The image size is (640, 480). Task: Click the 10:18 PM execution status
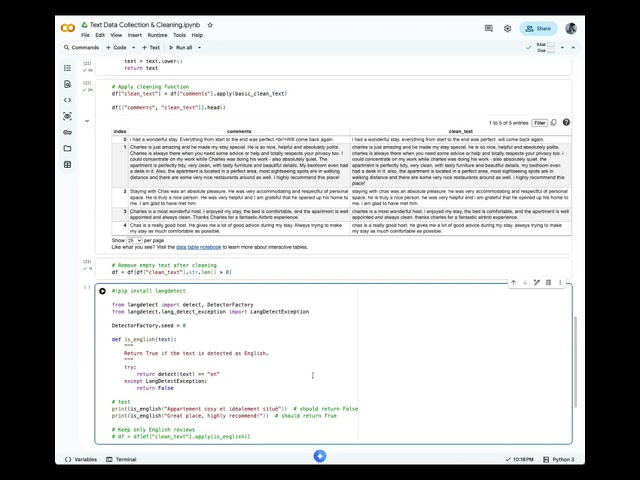click(x=519, y=459)
